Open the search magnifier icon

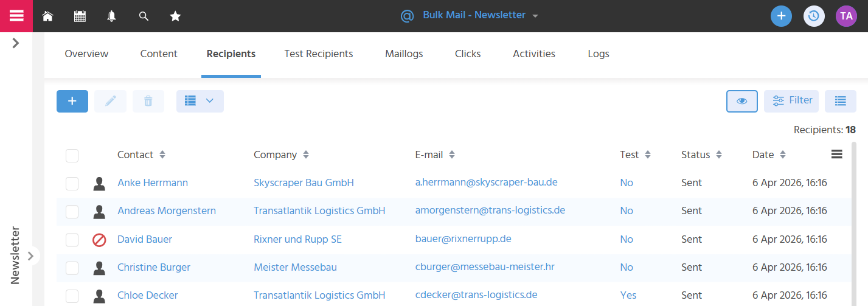point(144,16)
